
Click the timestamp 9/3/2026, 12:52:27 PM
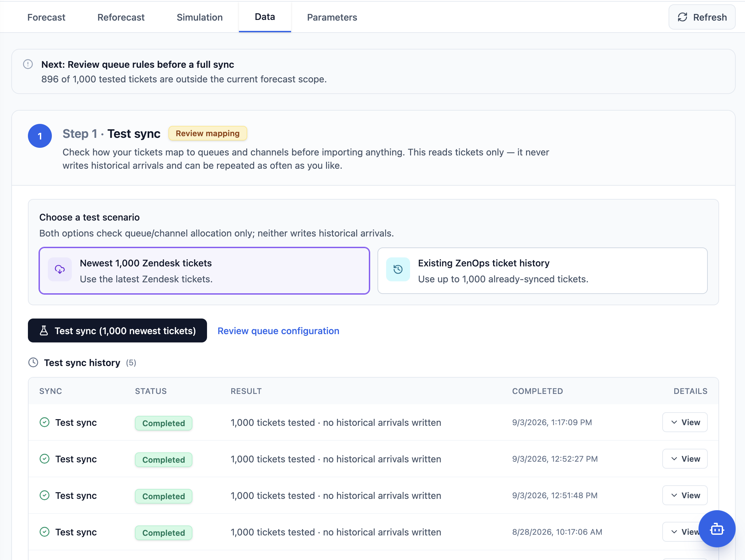pyautogui.click(x=555, y=459)
